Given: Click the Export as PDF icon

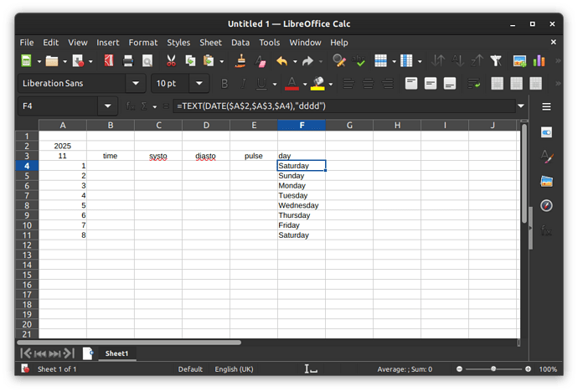Looking at the screenshot, I should pyautogui.click(x=108, y=60).
